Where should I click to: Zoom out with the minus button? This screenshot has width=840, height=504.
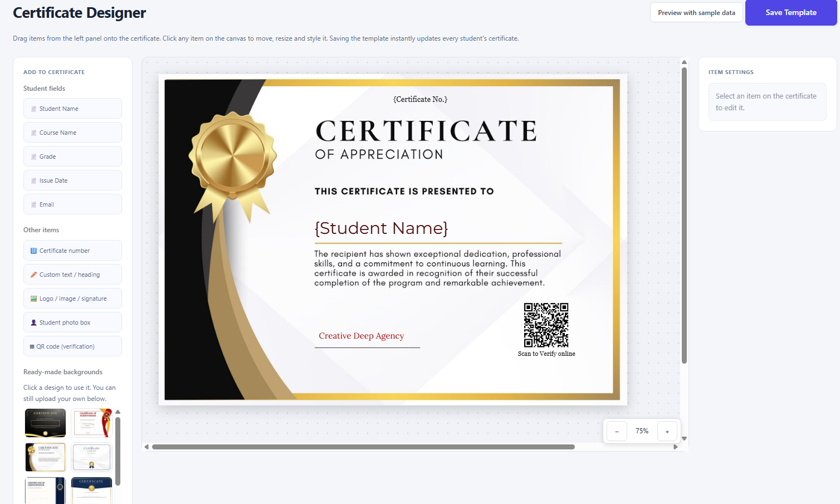pos(617,431)
